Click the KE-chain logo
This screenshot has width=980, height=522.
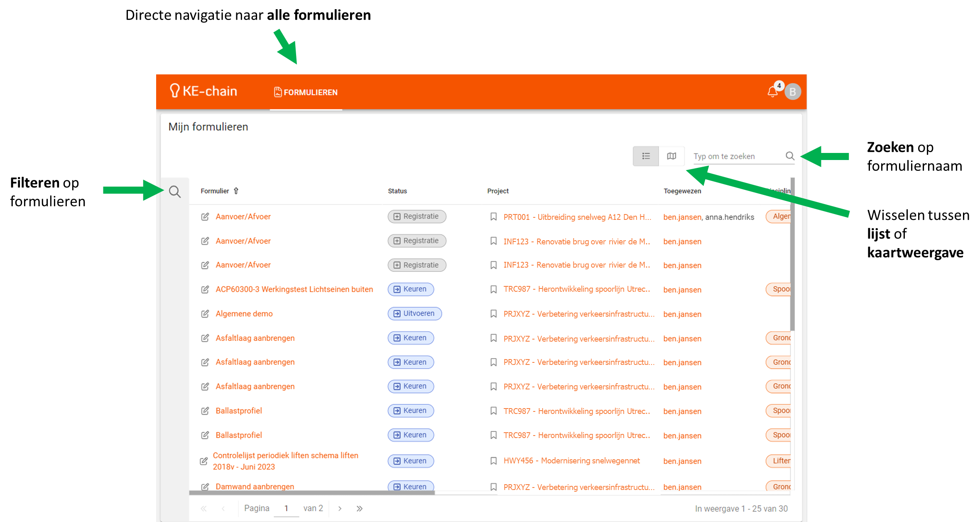click(x=203, y=91)
